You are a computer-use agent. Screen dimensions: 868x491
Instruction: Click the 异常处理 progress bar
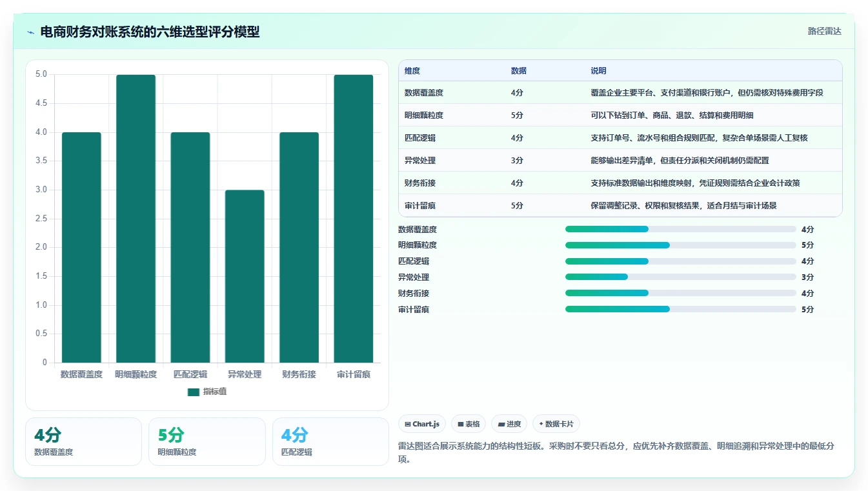tap(681, 277)
